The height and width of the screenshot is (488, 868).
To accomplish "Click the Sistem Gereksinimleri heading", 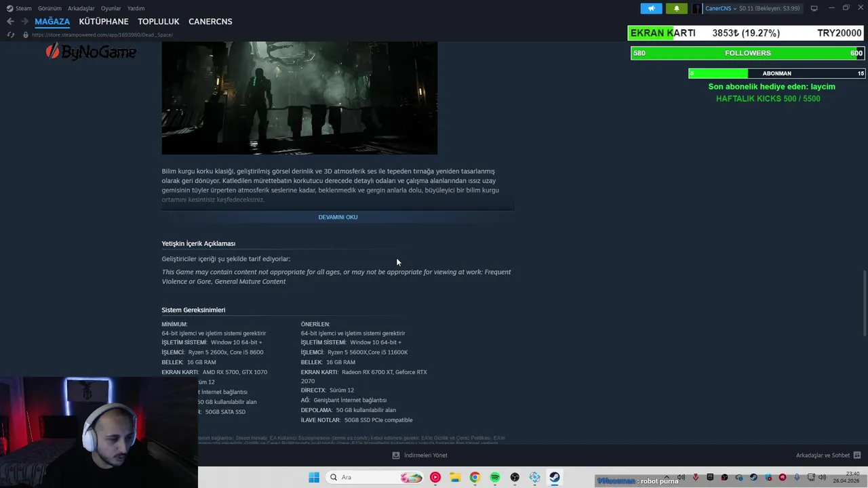I will pyautogui.click(x=193, y=310).
